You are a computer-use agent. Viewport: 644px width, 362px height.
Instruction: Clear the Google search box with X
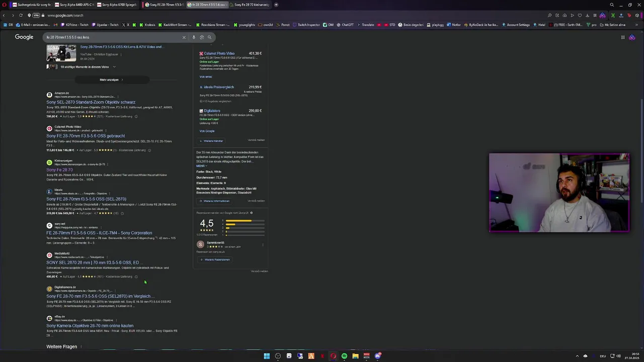(184, 37)
